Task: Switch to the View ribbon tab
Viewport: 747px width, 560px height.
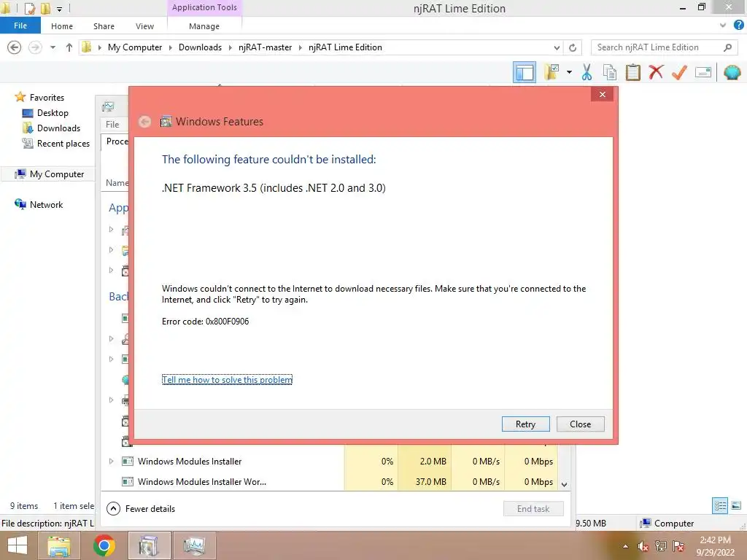Action: (144, 26)
